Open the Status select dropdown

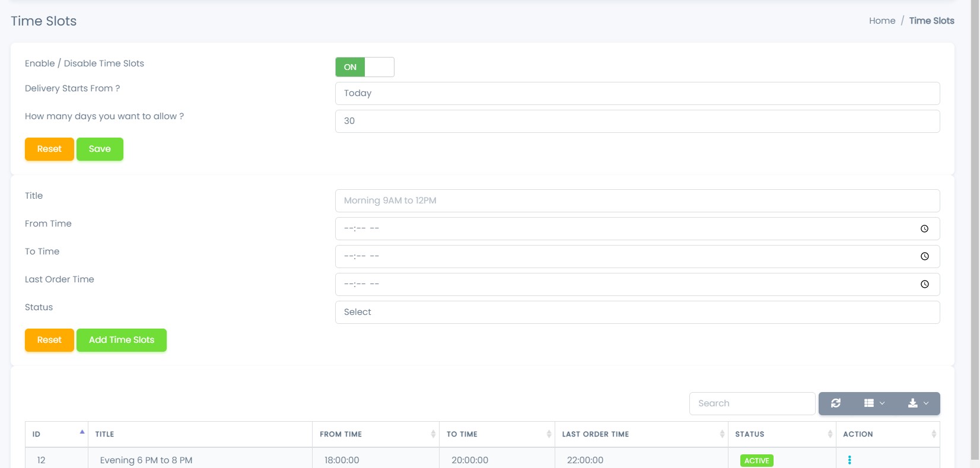(637, 313)
